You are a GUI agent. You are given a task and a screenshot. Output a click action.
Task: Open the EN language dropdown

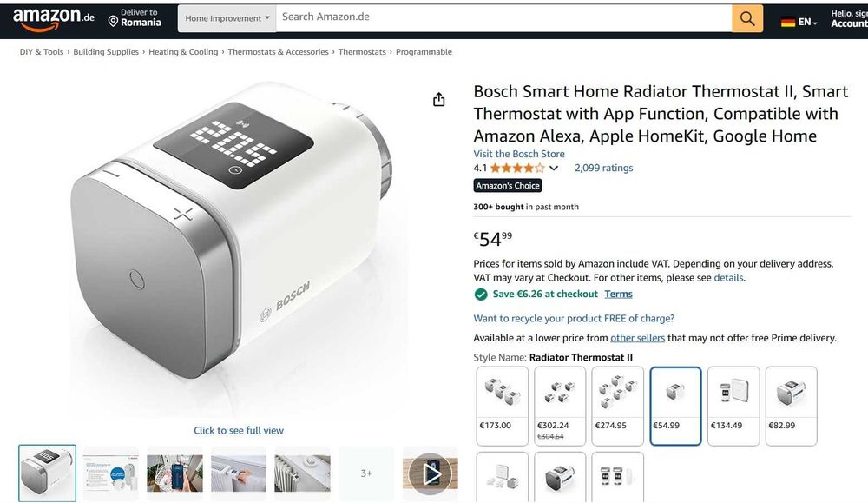coord(807,23)
